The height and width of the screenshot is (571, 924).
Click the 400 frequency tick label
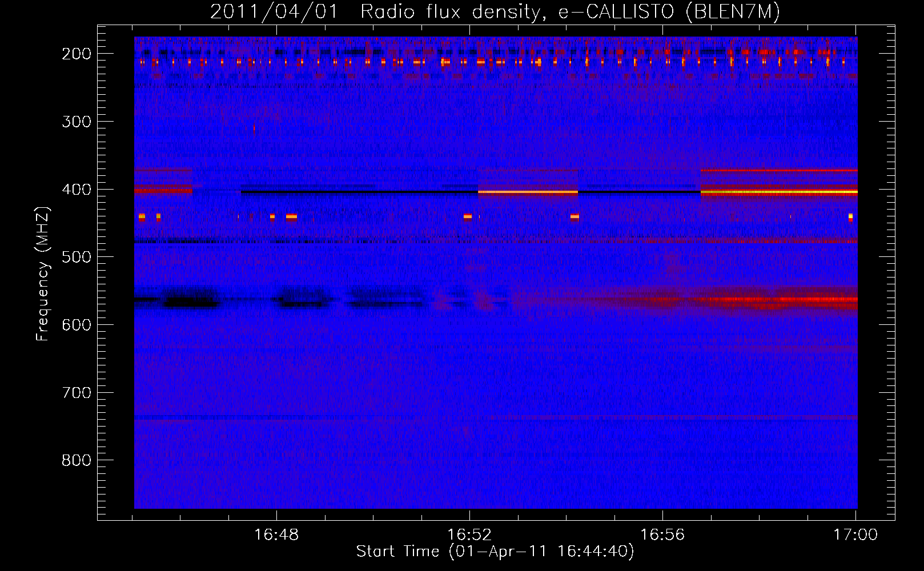pyautogui.click(x=76, y=190)
